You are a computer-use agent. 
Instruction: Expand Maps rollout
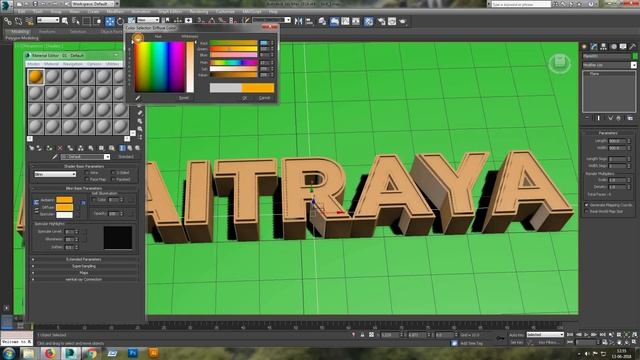(84, 273)
